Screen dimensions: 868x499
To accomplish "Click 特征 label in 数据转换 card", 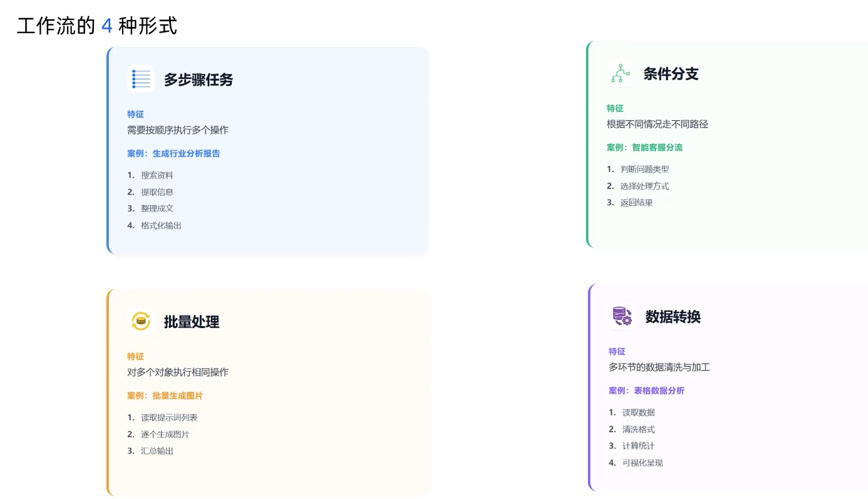I will pyautogui.click(x=617, y=351).
